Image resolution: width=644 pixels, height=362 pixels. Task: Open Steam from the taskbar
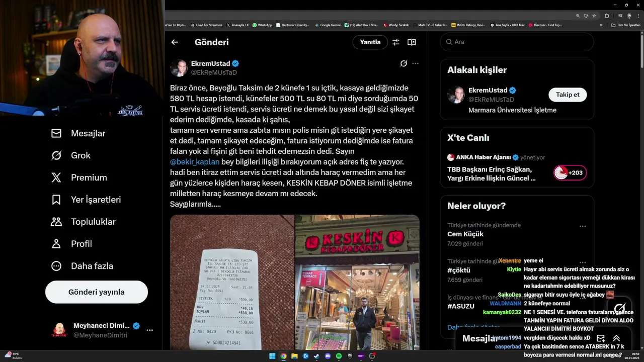316,356
